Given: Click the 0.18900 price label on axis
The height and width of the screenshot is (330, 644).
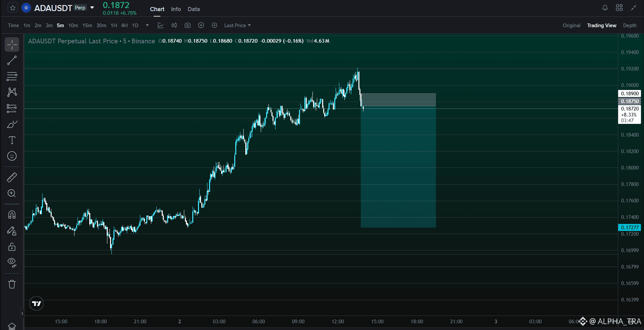Looking at the screenshot, I should point(630,94).
